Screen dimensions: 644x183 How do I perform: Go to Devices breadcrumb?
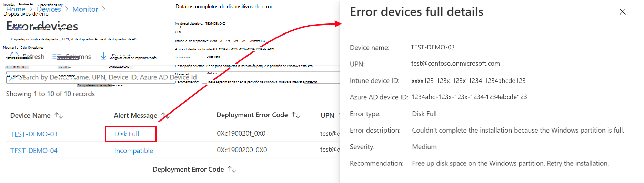tap(49, 9)
